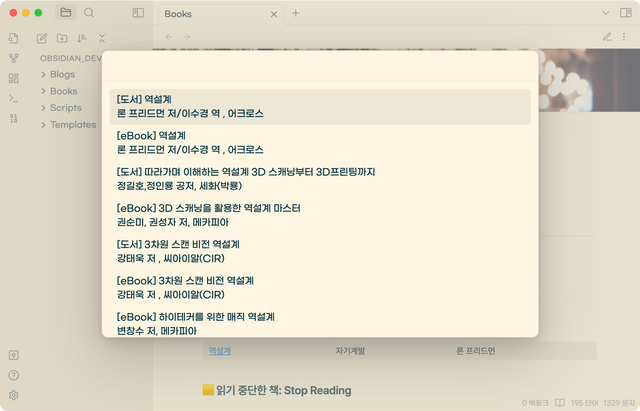Click the binary file icon in ribbon
This screenshot has width=640, height=411.
13,118
